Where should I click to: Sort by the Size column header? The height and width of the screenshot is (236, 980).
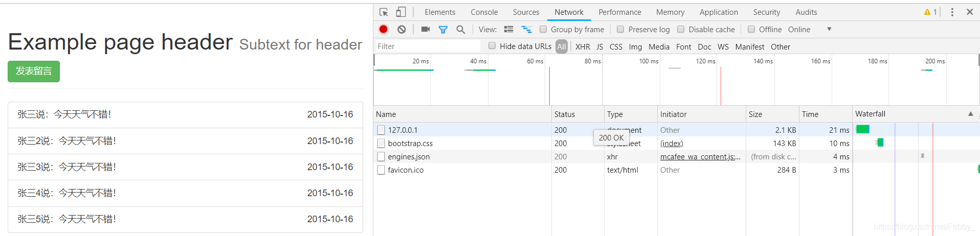click(x=772, y=114)
